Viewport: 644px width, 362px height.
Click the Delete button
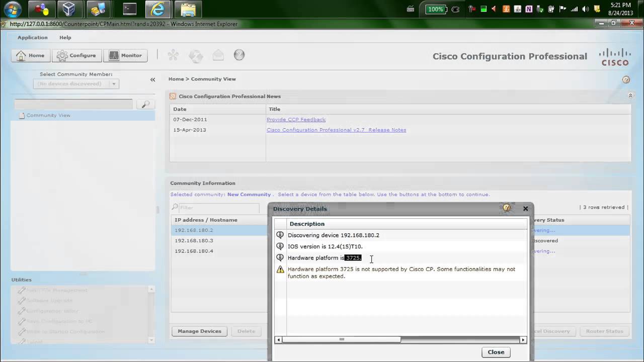point(246,331)
